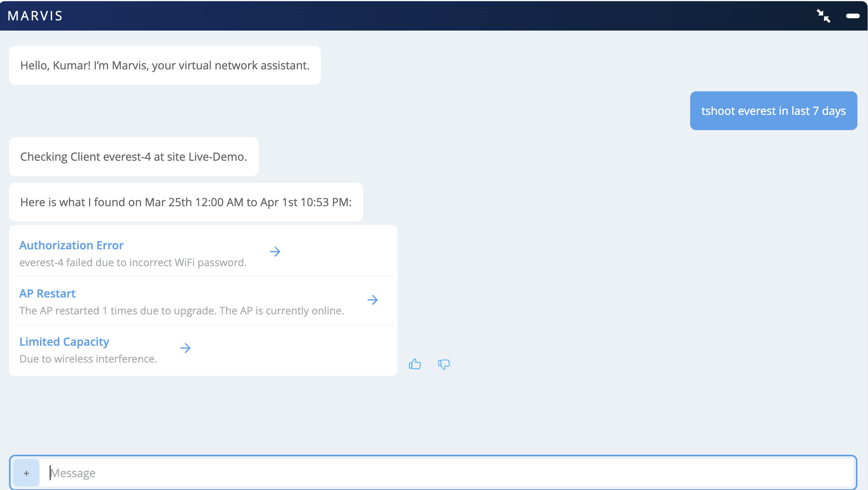
Task: Open the Limited Capacity heading link
Action: point(64,342)
